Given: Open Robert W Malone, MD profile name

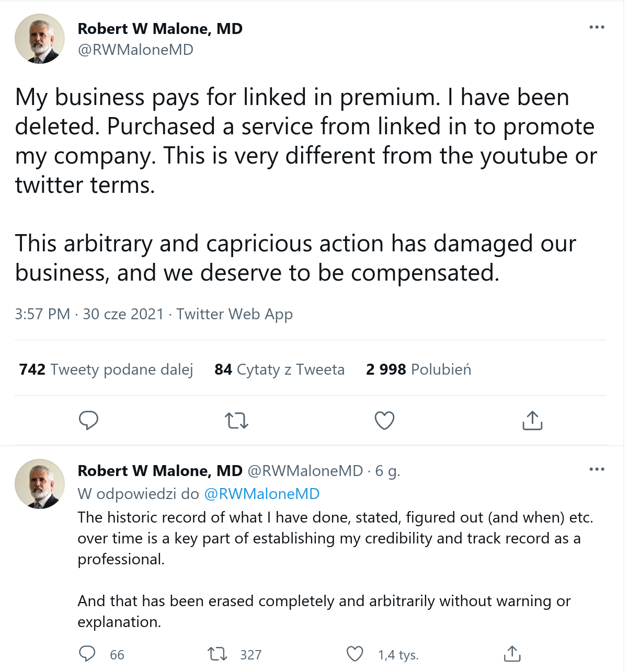Looking at the screenshot, I should click(x=160, y=29).
